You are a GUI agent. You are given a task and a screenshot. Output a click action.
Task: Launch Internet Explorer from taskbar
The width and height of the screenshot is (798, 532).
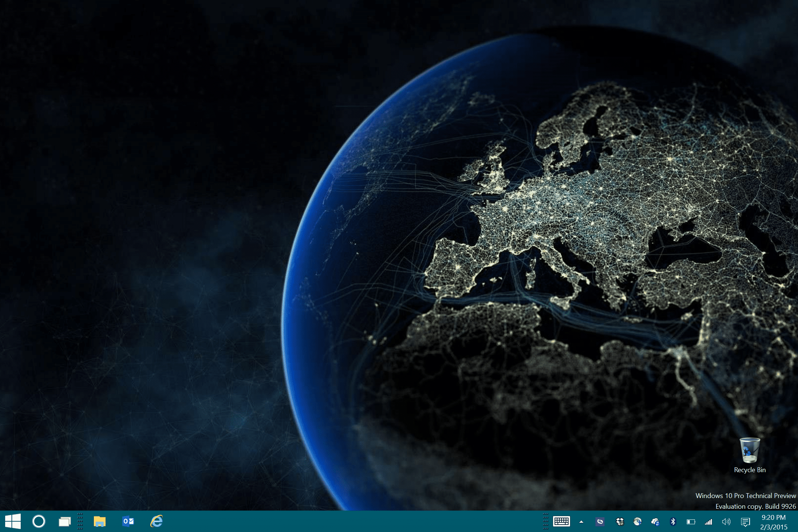tap(157, 521)
